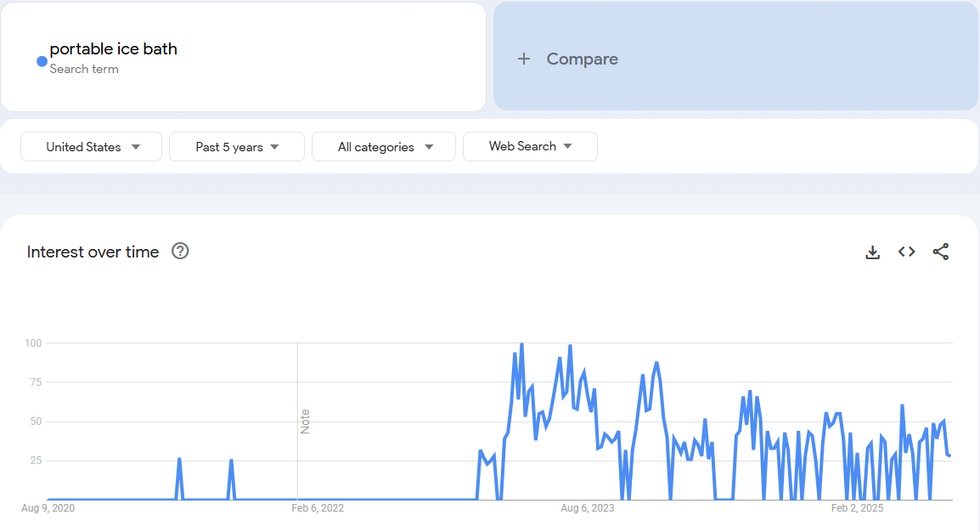Open the Past 5 years time dropdown
The height and width of the screenshot is (532, 980).
236,146
